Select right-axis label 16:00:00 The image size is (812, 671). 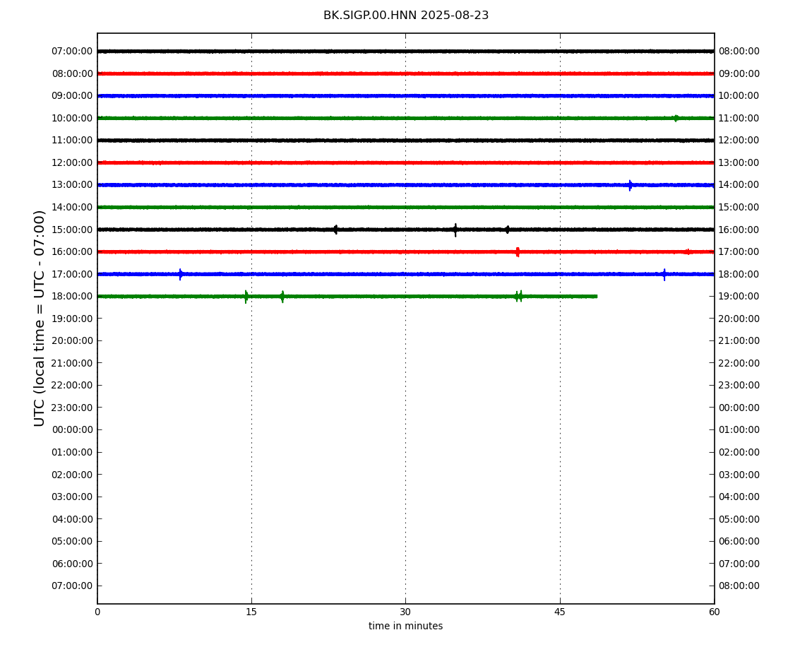click(739, 230)
